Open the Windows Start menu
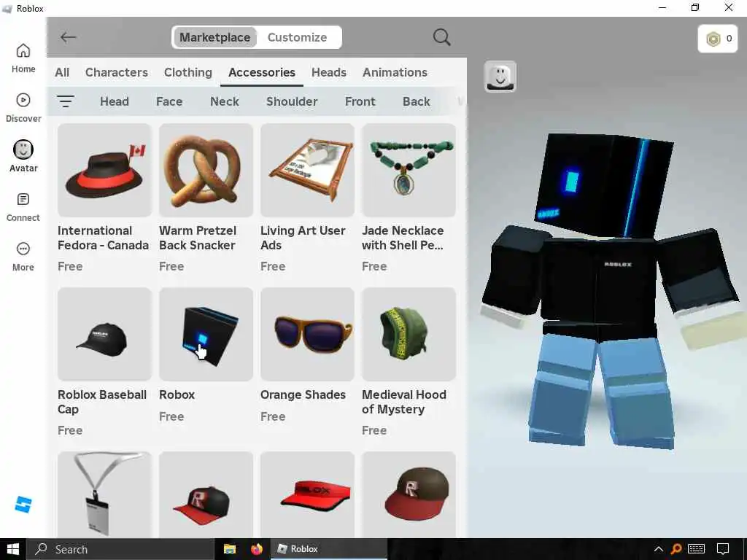Viewport: 747px width, 560px height. pos(13,549)
